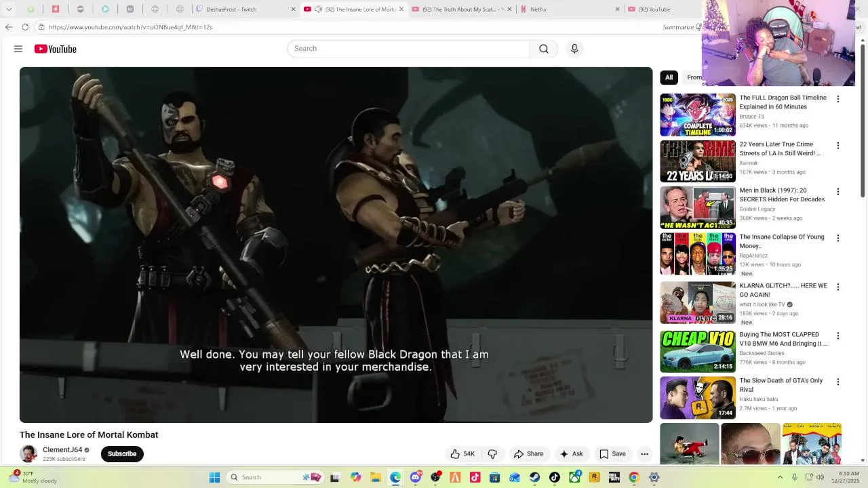Open Microsoft Edge from the taskbar
The image size is (868, 488).
click(395, 477)
